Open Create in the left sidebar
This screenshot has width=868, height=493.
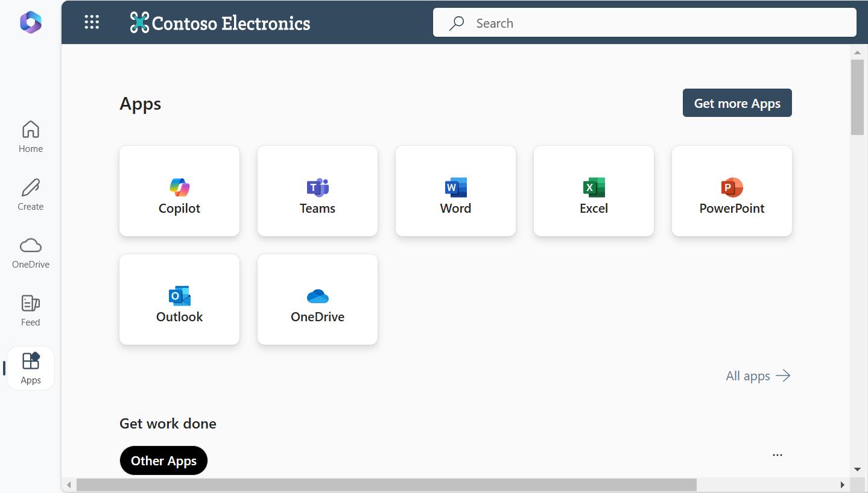click(x=31, y=195)
